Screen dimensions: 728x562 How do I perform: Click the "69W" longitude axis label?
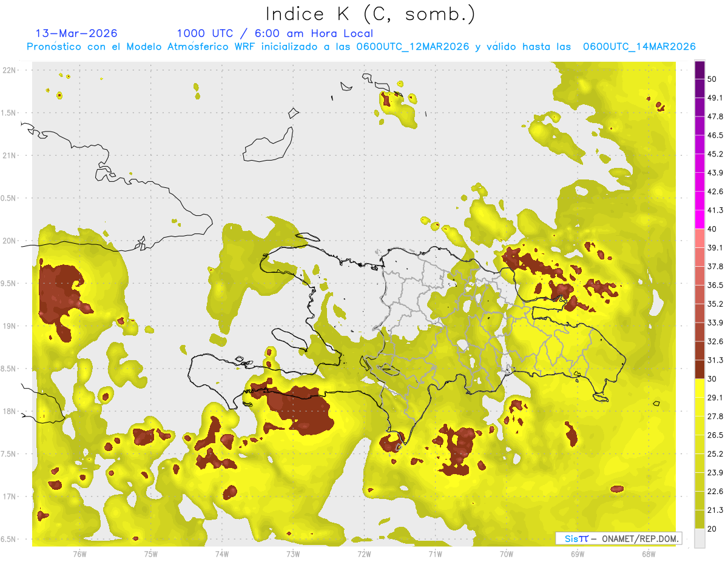tap(578, 554)
